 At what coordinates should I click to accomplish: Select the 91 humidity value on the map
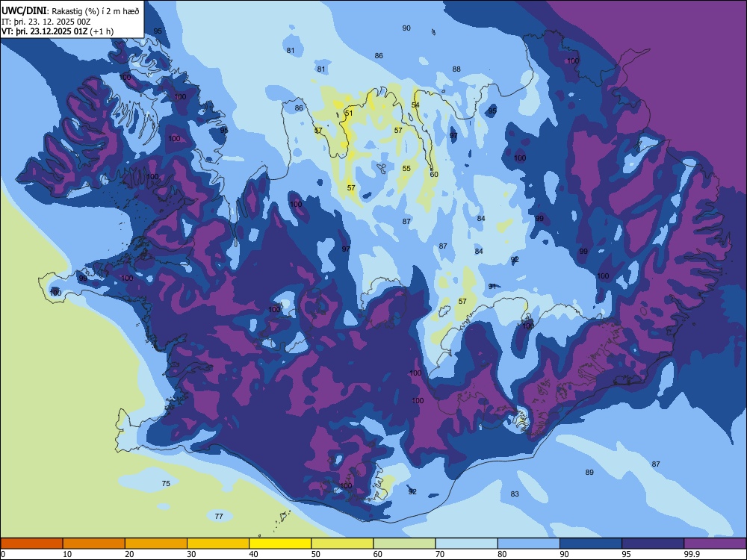point(492,286)
